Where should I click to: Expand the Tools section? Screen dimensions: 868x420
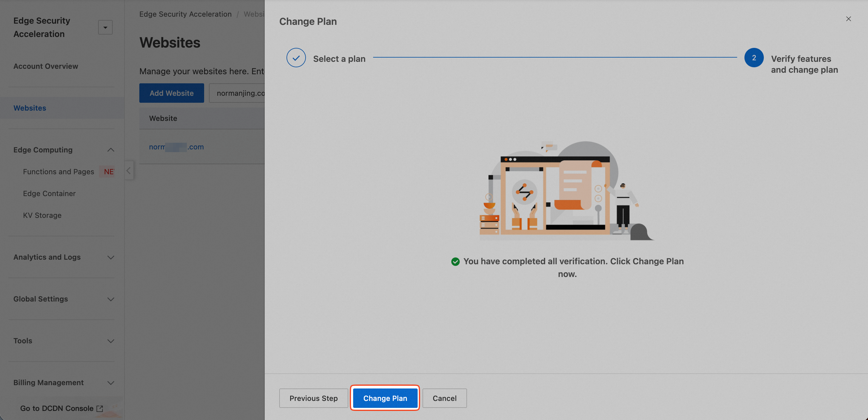click(x=111, y=341)
